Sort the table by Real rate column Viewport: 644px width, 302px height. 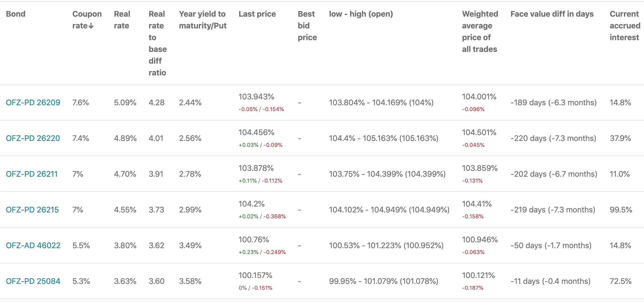coord(122,20)
